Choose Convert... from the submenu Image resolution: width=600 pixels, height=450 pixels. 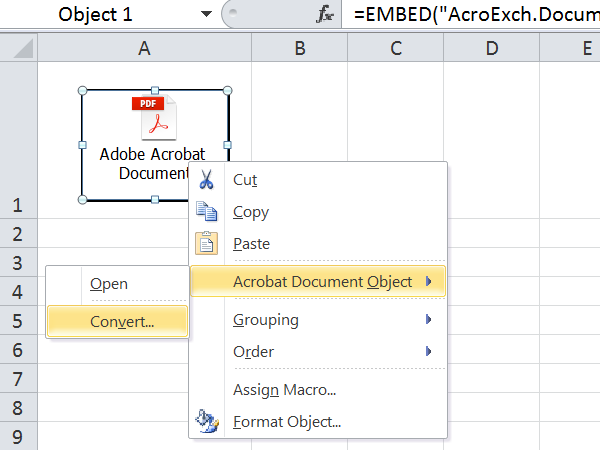click(122, 322)
